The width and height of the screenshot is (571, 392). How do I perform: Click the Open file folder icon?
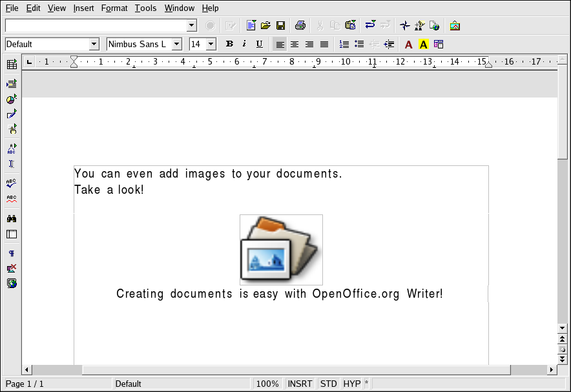click(265, 26)
